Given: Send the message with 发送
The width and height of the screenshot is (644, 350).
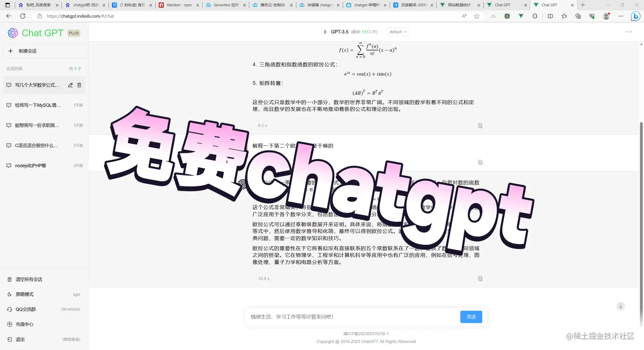Looking at the screenshot, I should [x=471, y=317].
